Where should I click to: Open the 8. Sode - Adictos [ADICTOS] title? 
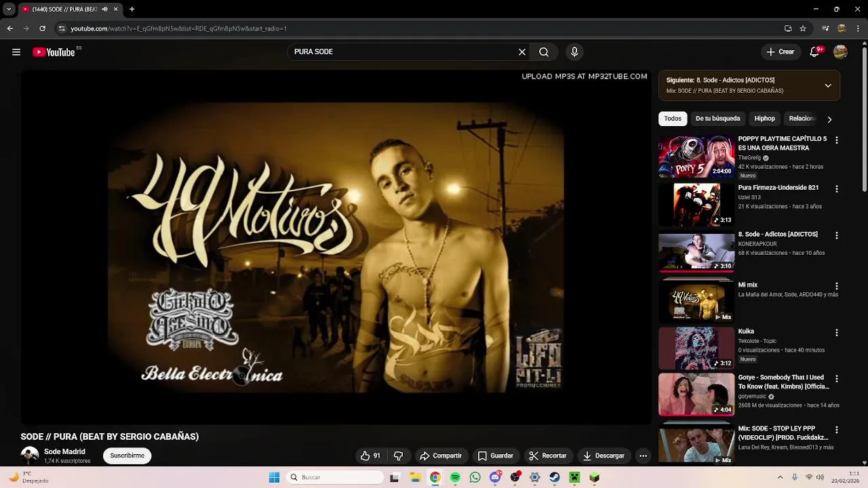pos(778,235)
